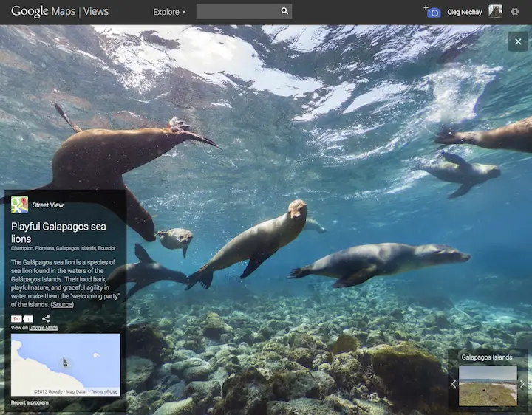The image size is (532, 415).
Task: Click the +1 count badge
Action: 29,319
